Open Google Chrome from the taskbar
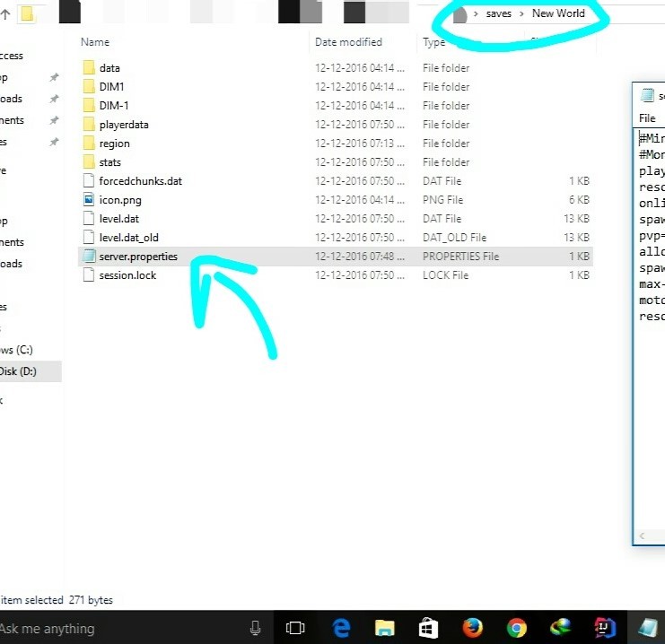 click(516, 628)
